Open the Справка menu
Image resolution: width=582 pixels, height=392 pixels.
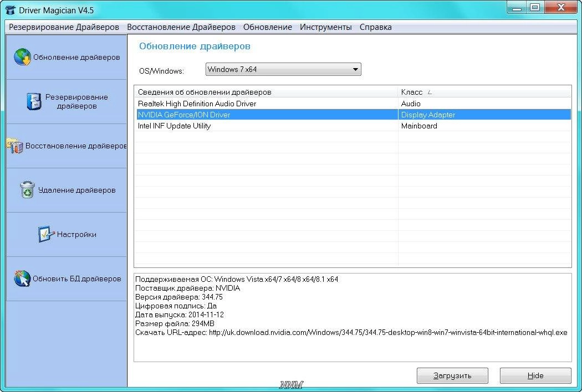pos(375,27)
